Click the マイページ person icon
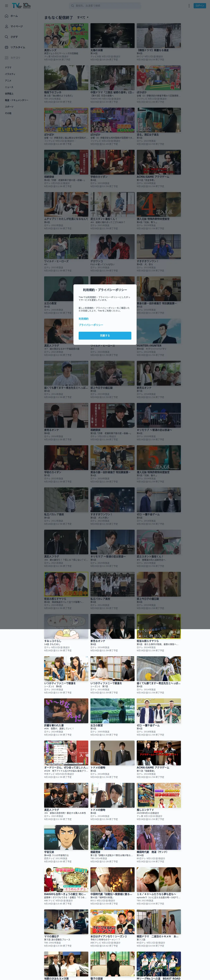 (x=7, y=26)
